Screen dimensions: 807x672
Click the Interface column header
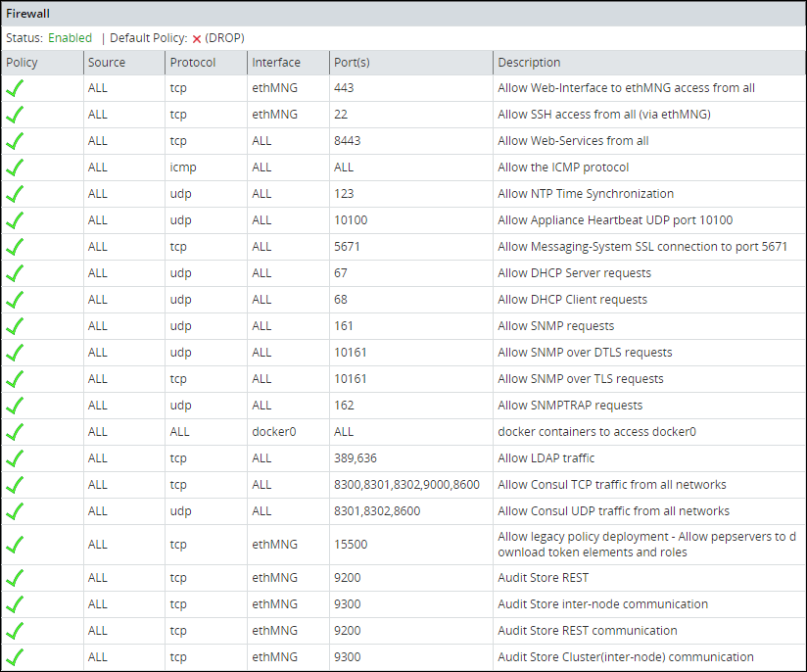(x=276, y=63)
